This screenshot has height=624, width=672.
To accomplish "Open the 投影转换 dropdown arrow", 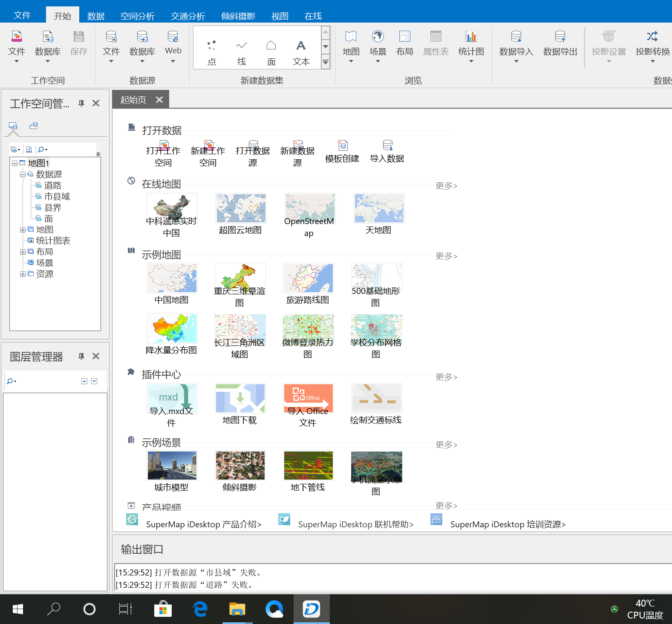I will tap(652, 61).
